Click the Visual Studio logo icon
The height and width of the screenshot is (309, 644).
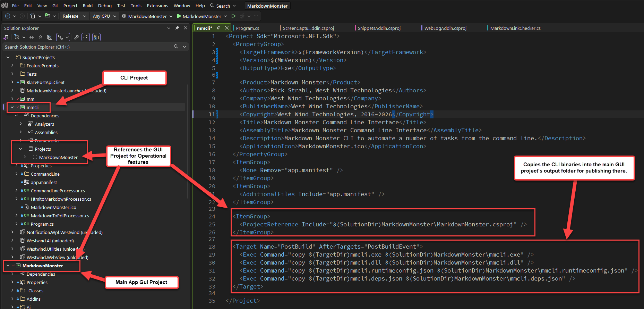[5, 6]
